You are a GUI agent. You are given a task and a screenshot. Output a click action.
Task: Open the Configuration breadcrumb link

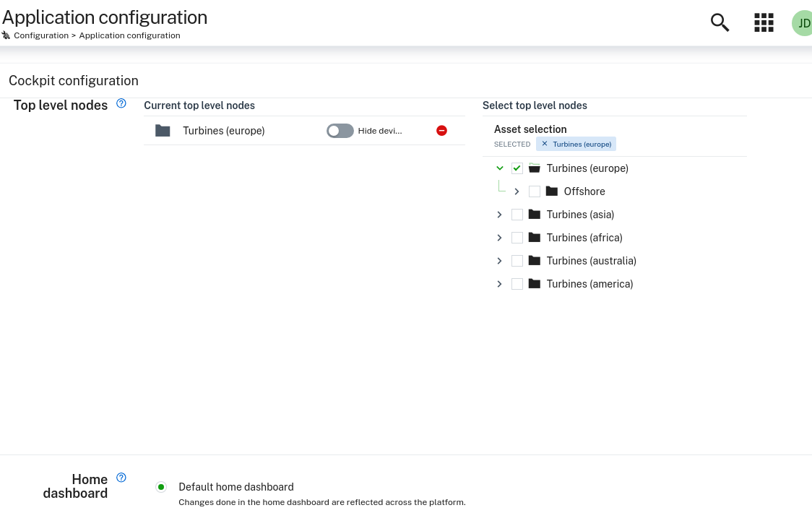point(41,35)
